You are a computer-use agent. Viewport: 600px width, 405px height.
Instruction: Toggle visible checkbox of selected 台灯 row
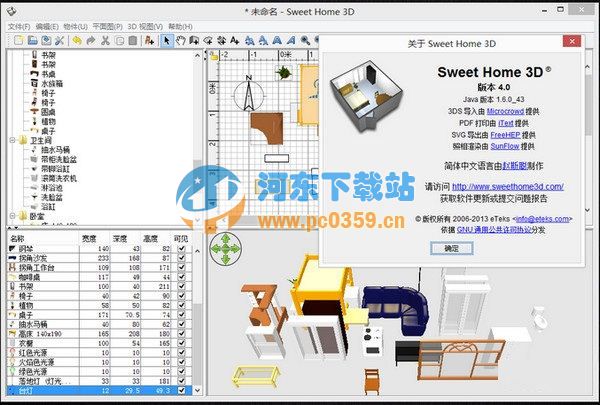(x=182, y=390)
